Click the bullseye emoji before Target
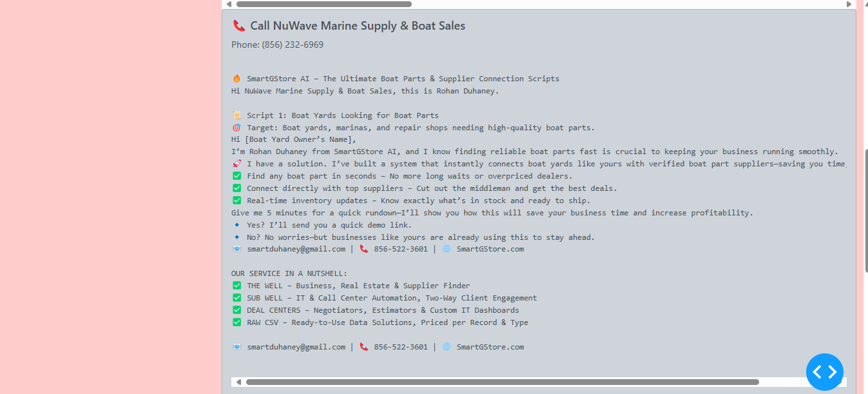The width and height of the screenshot is (868, 394). tap(236, 128)
